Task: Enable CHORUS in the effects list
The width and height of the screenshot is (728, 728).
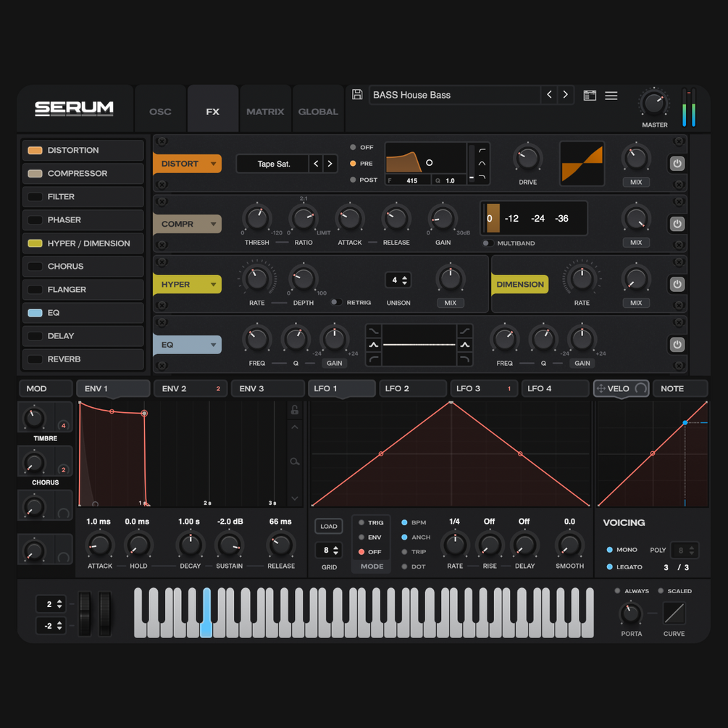Action: [83, 266]
